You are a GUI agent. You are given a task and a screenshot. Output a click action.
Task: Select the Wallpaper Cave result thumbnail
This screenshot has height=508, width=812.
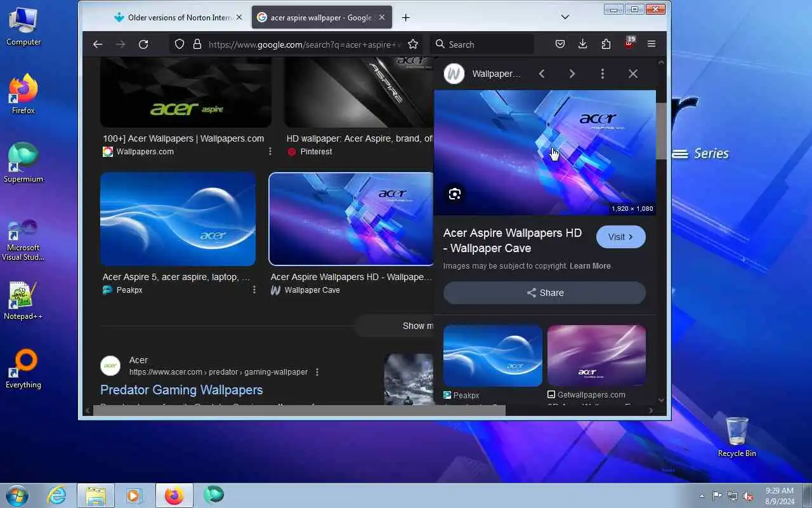click(351, 219)
